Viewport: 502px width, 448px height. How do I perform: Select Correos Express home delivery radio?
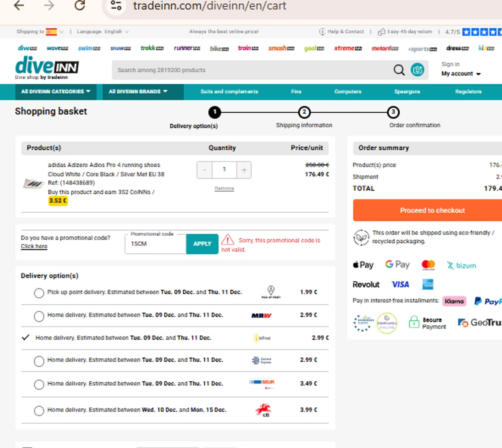(39, 361)
